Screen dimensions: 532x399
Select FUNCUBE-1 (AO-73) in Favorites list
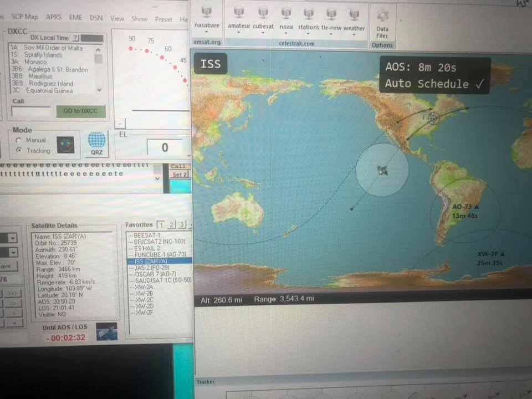pyautogui.click(x=160, y=254)
